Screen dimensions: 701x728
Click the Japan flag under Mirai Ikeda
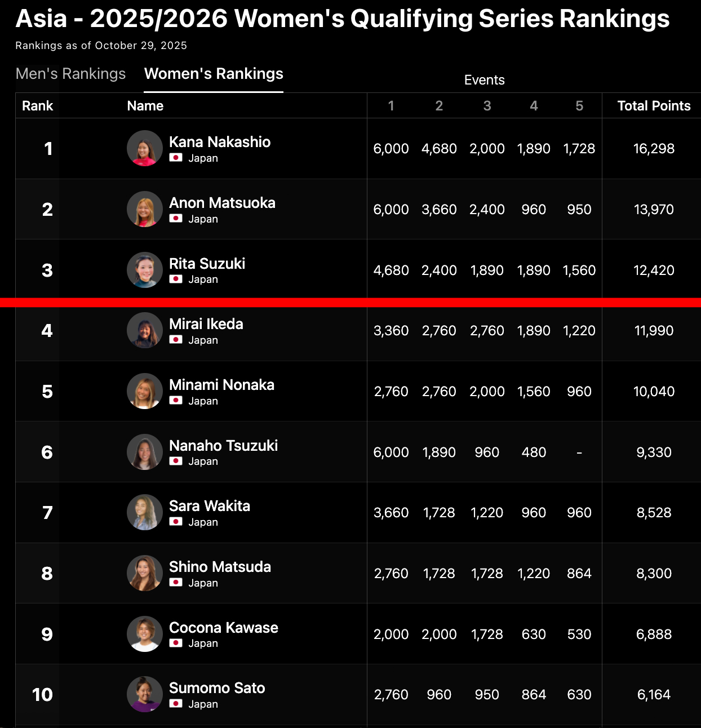(x=176, y=340)
